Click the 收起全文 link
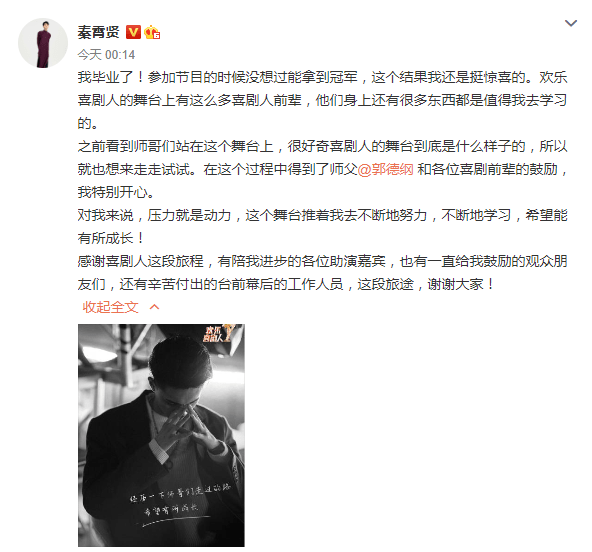This screenshot has height=552, width=592. point(110,307)
